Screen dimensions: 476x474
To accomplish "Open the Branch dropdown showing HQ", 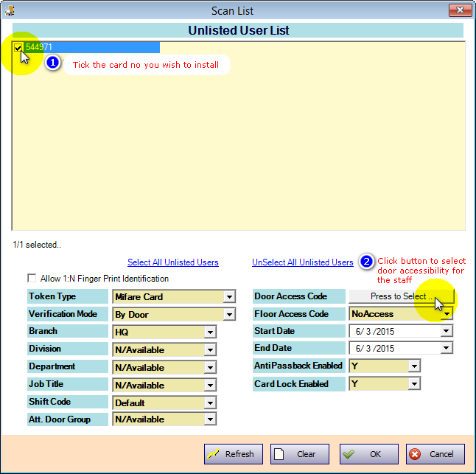I will pos(210,332).
